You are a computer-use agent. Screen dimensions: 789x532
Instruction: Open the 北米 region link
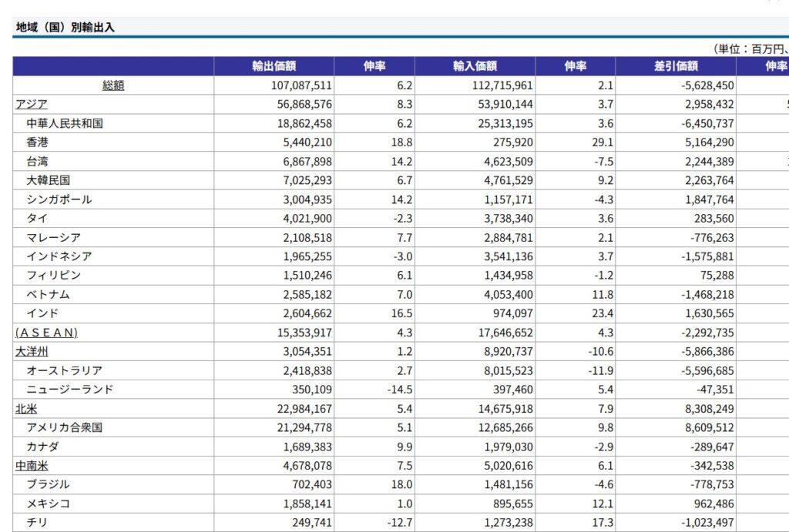[26, 409]
